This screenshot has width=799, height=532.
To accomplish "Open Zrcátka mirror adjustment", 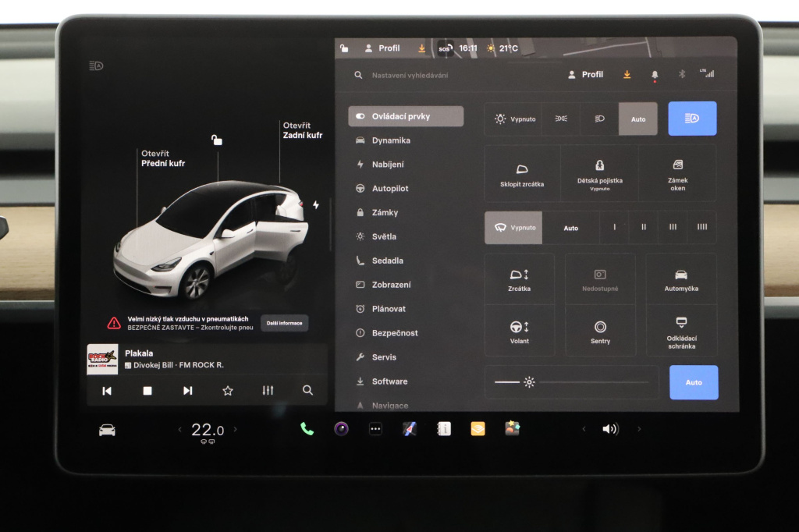I will 519,280.
